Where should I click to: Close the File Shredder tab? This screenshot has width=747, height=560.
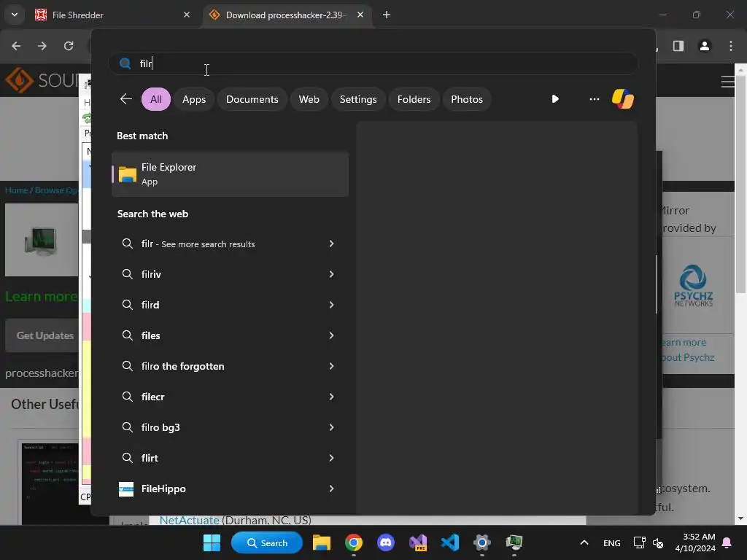(187, 15)
